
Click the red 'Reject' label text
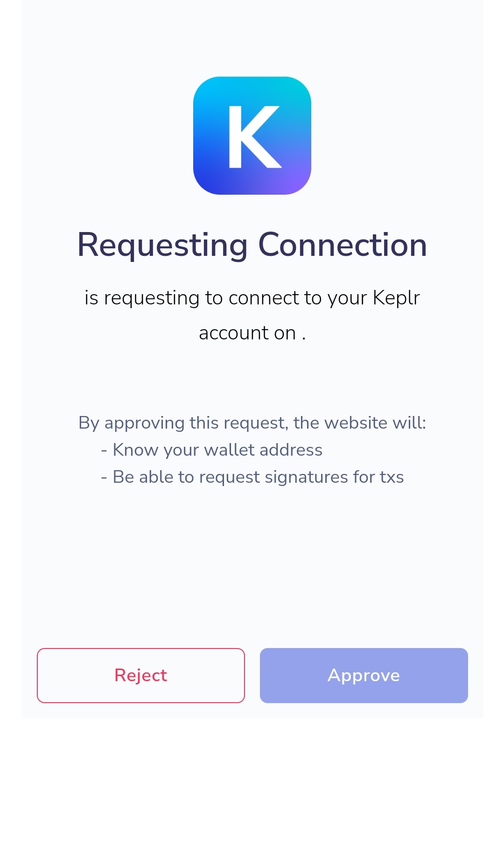pyautogui.click(x=141, y=676)
